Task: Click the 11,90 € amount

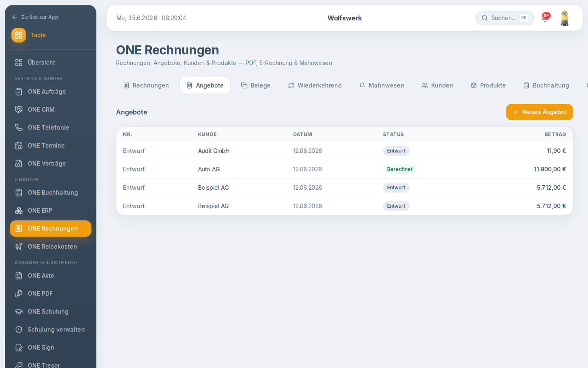Action: pyautogui.click(x=556, y=151)
